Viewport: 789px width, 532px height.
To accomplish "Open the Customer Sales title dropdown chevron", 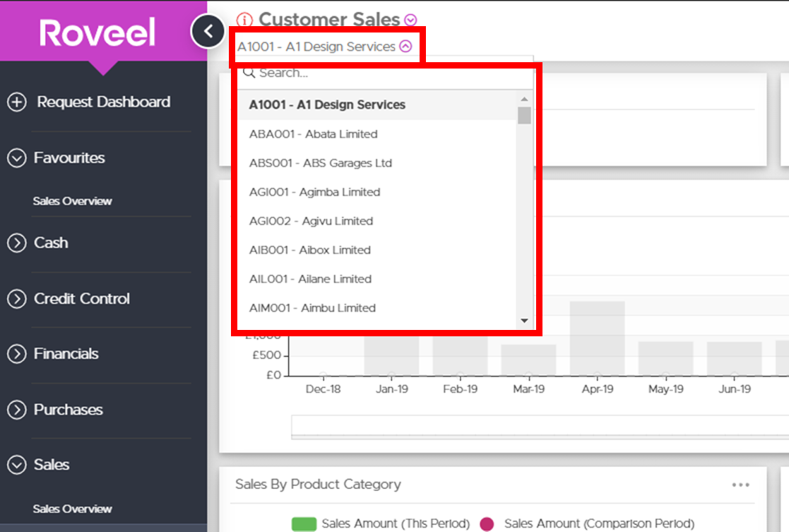I will 410,20.
